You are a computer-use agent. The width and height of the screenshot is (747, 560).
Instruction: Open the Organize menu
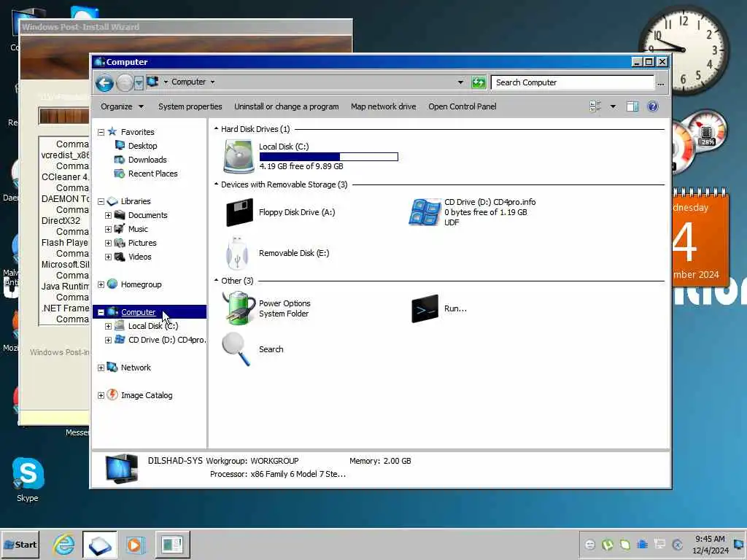point(122,106)
